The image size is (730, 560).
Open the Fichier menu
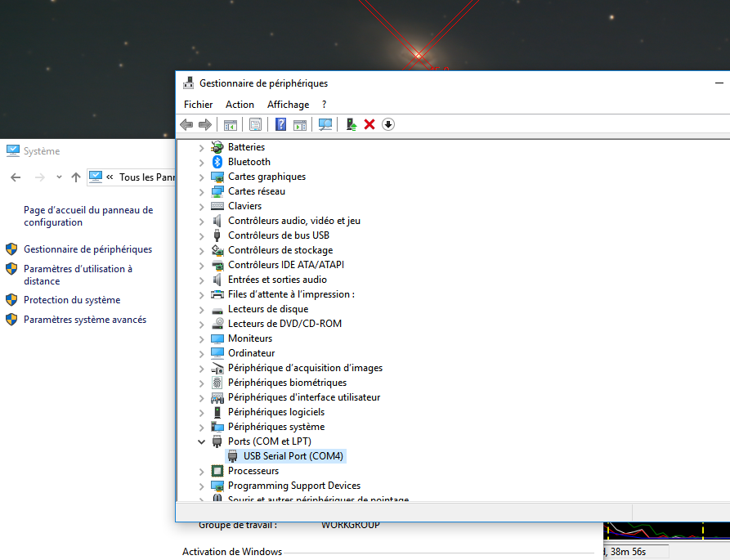pos(199,105)
